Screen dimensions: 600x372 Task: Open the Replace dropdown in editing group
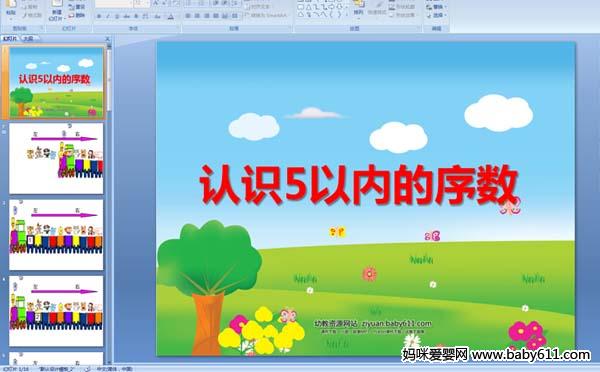pyautogui.click(x=436, y=7)
